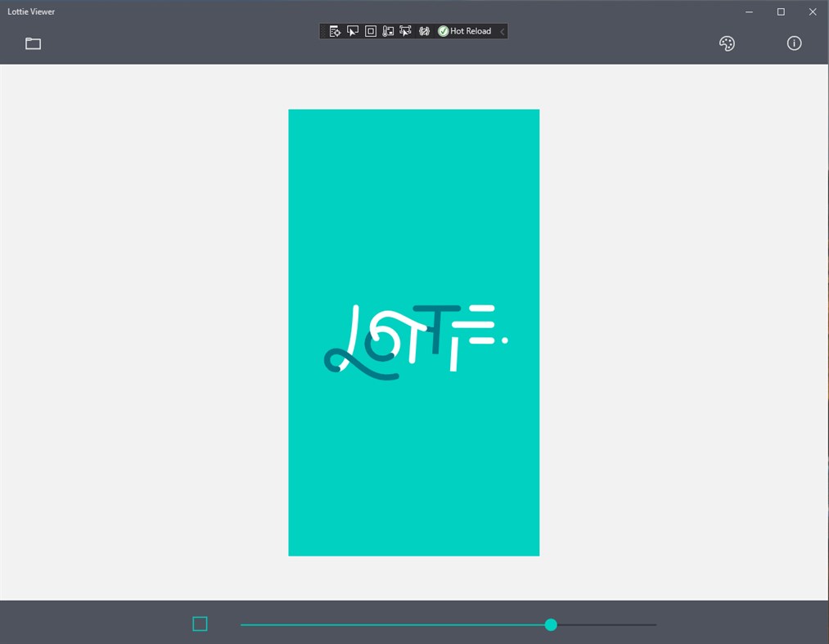Minimize the Lottie Viewer window
The image size is (829, 644).
(x=749, y=11)
